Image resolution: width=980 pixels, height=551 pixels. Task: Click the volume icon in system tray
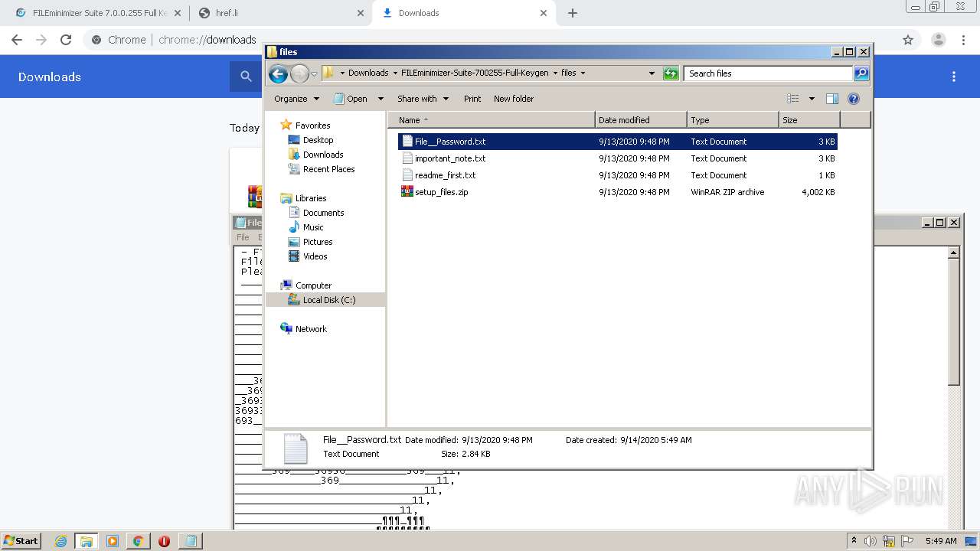(871, 541)
